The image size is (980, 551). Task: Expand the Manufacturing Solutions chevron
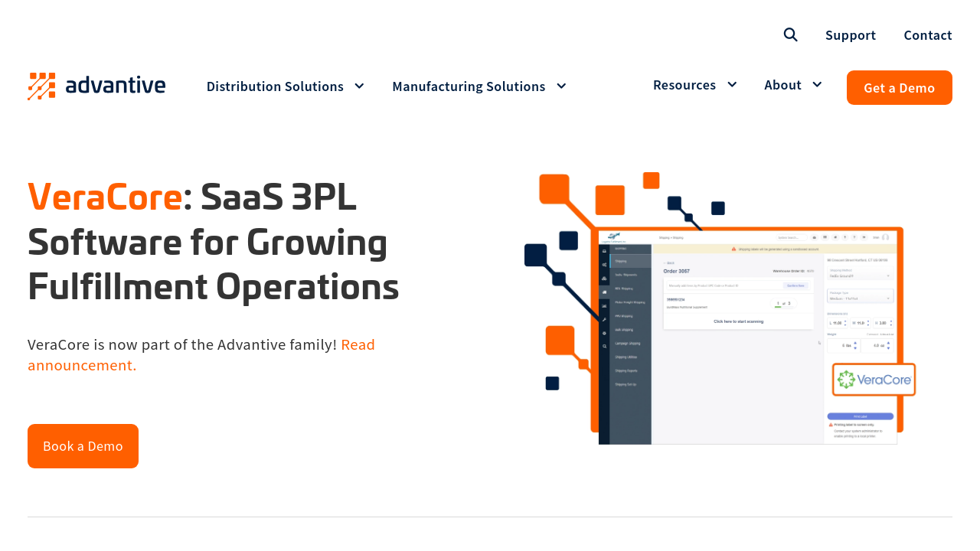[x=561, y=86]
